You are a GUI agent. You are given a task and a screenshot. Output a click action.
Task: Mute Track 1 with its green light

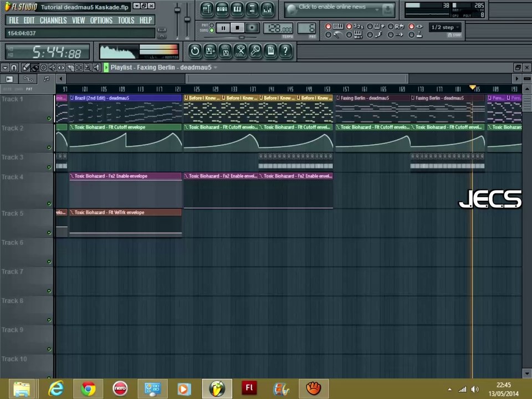click(x=49, y=118)
